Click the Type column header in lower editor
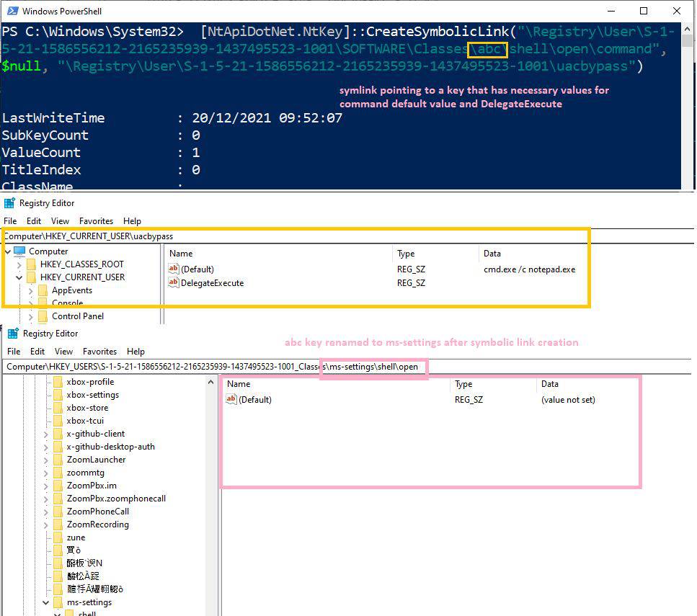 [x=463, y=384]
